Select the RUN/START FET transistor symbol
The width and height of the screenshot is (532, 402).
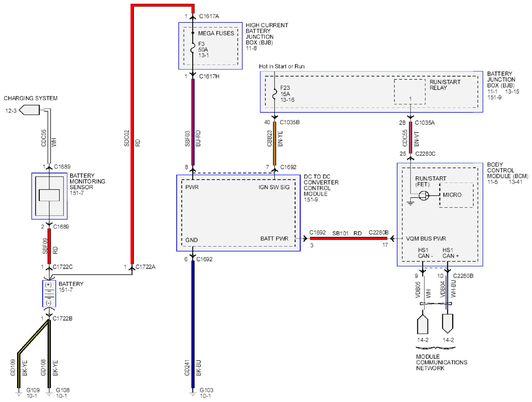(424, 195)
